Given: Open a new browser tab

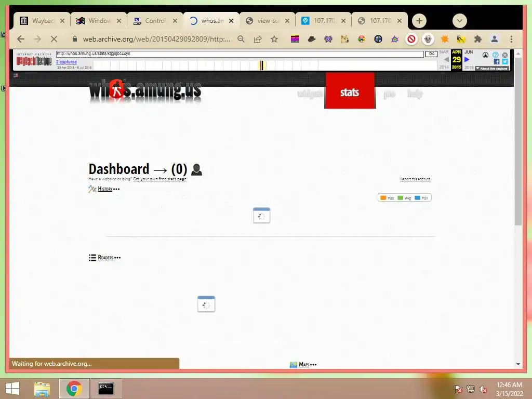Looking at the screenshot, I should pos(419,21).
